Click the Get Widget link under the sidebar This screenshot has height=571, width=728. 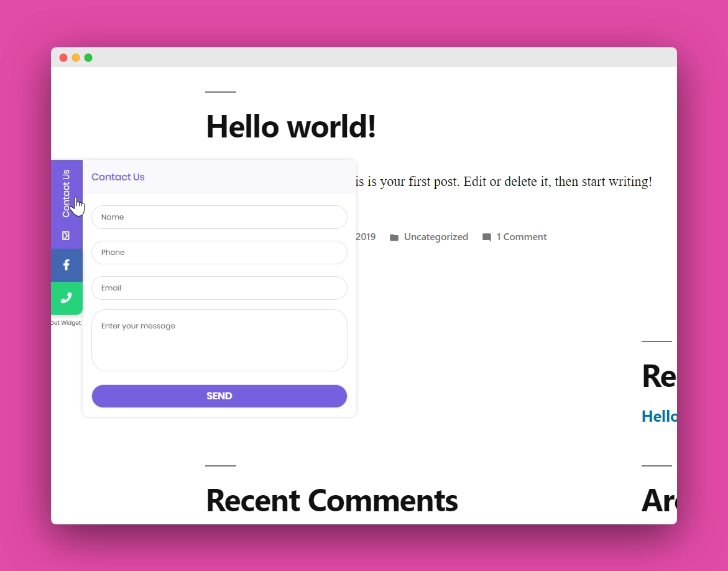coord(66,323)
